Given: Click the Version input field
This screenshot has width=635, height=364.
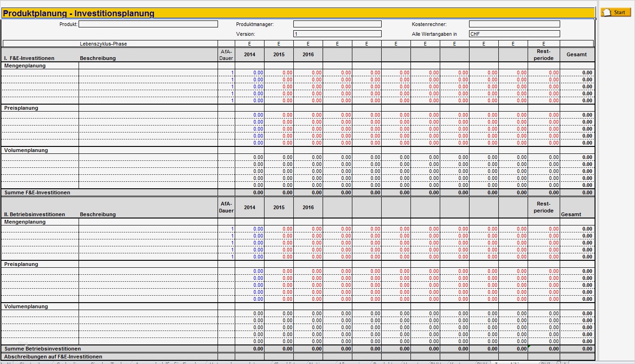Looking at the screenshot, I should pyautogui.click(x=337, y=33).
